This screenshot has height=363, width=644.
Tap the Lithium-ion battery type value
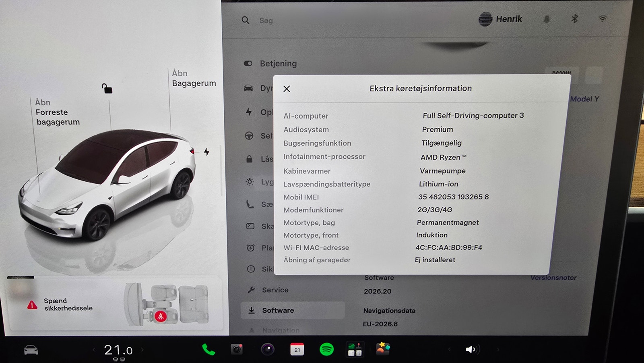(x=438, y=184)
